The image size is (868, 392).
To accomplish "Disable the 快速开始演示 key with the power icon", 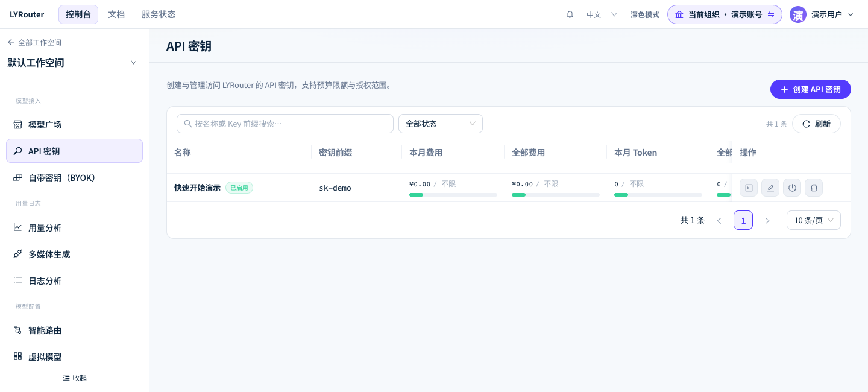I will 792,188.
